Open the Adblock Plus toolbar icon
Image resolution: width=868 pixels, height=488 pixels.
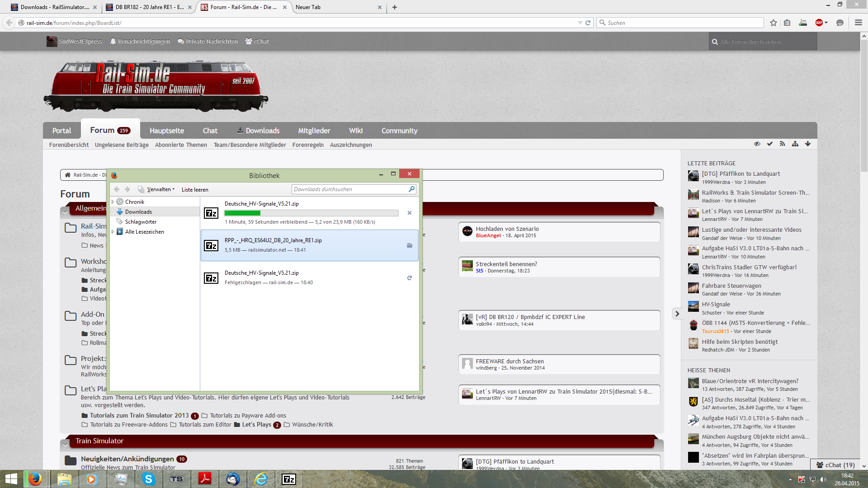[819, 23]
